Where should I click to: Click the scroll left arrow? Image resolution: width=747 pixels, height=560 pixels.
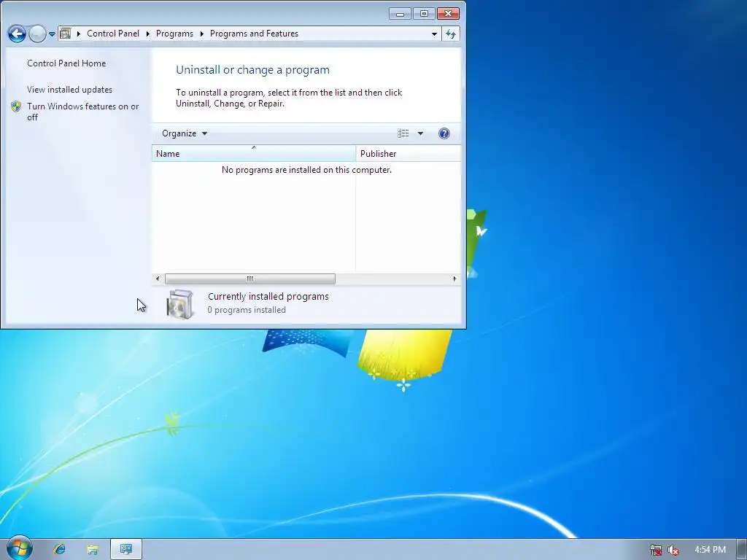click(158, 279)
